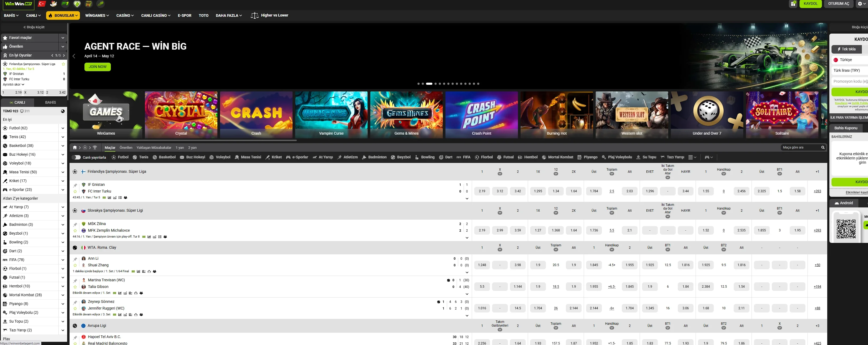Image resolution: width=868 pixels, height=345 pixels.
Task: Switch to the Yaklaşan Müsabakalar tab
Action: [154, 148]
